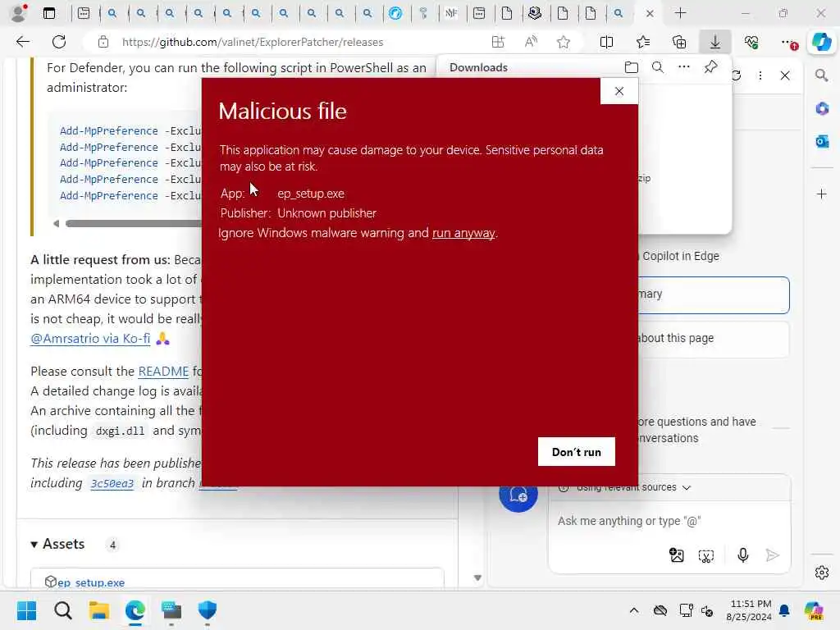The width and height of the screenshot is (840, 630).
Task: Open Collections panel
Action: [679, 42]
